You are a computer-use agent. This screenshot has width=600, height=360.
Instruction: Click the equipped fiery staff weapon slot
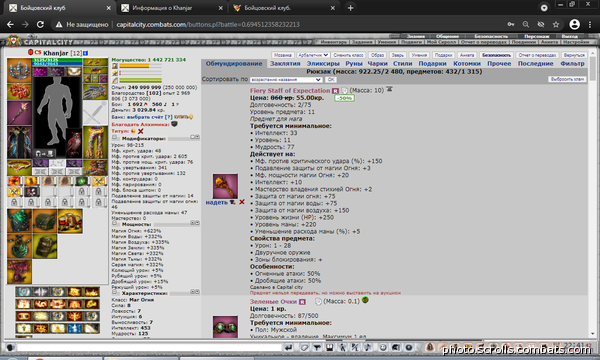click(19, 113)
